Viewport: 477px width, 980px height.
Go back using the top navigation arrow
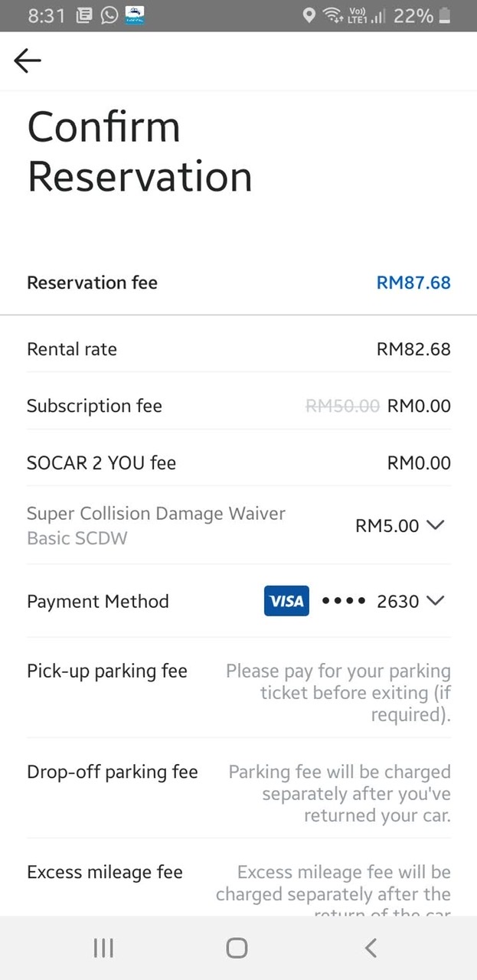(28, 60)
